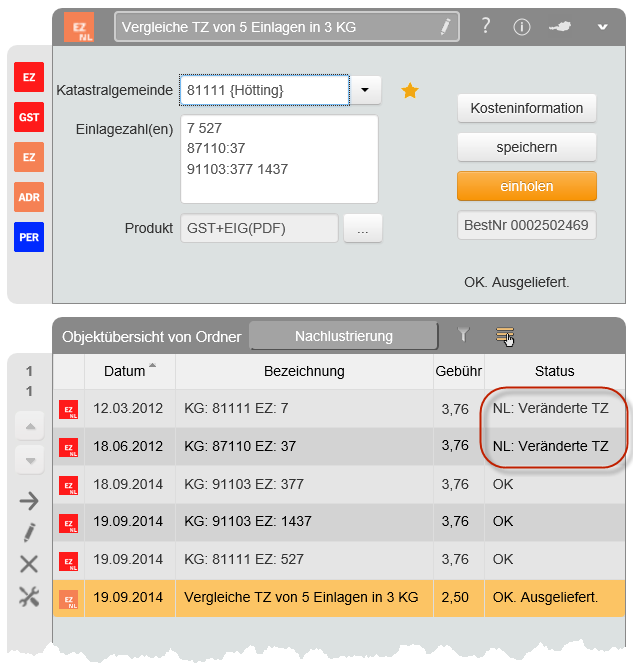Open the PER person search module
The width and height of the screenshot is (633, 670).
pyautogui.click(x=29, y=237)
